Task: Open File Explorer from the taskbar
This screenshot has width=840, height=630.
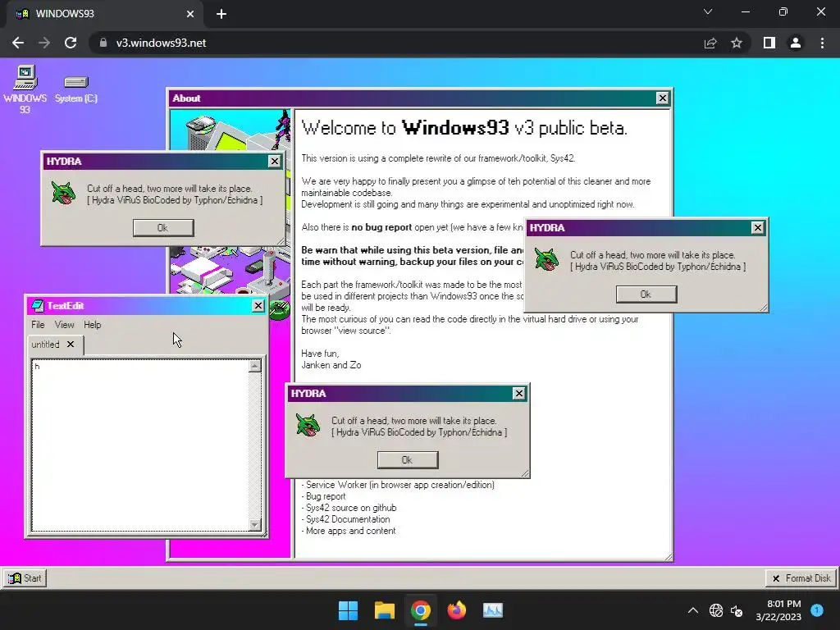Action: coord(385,610)
